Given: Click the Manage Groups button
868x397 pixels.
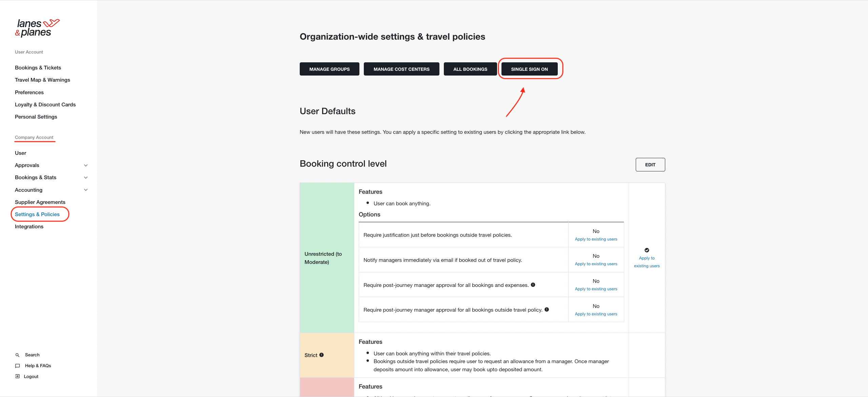Looking at the screenshot, I should click(330, 69).
